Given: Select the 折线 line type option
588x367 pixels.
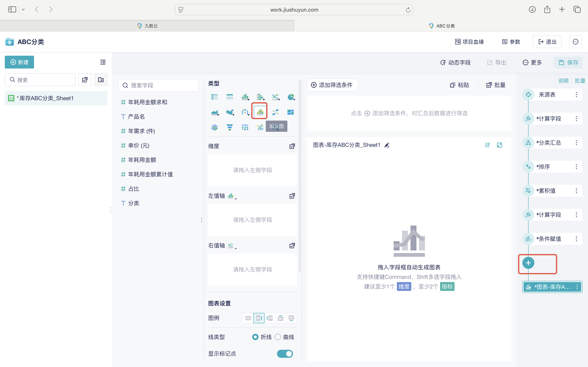Looking at the screenshot, I should [255, 337].
